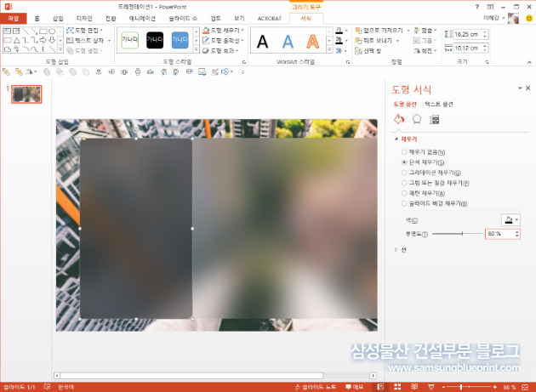Viewport: 536px width, 392px height.
Task: Open the 슬라이드 쇼 ribbon tab
Action: [x=183, y=19]
